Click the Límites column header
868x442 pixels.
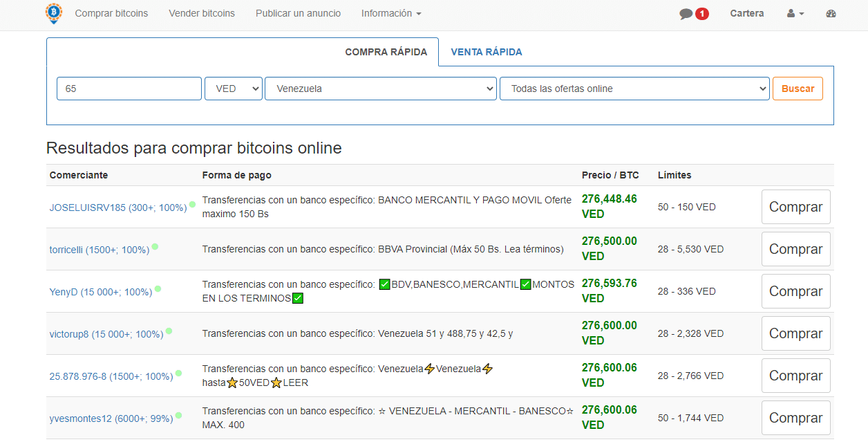[x=674, y=175]
